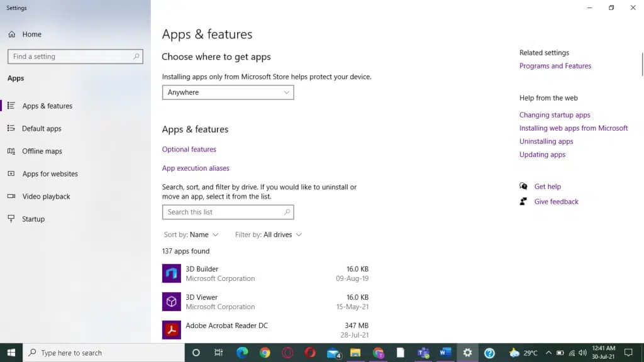644x362 pixels.
Task: Select Apps & features in sidebar
Action: (47, 106)
